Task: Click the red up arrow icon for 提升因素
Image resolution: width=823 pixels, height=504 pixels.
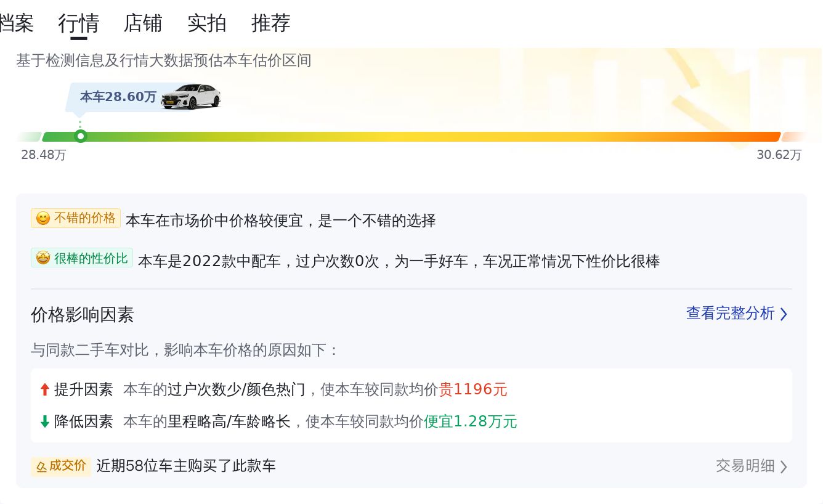Action: pyautogui.click(x=44, y=389)
